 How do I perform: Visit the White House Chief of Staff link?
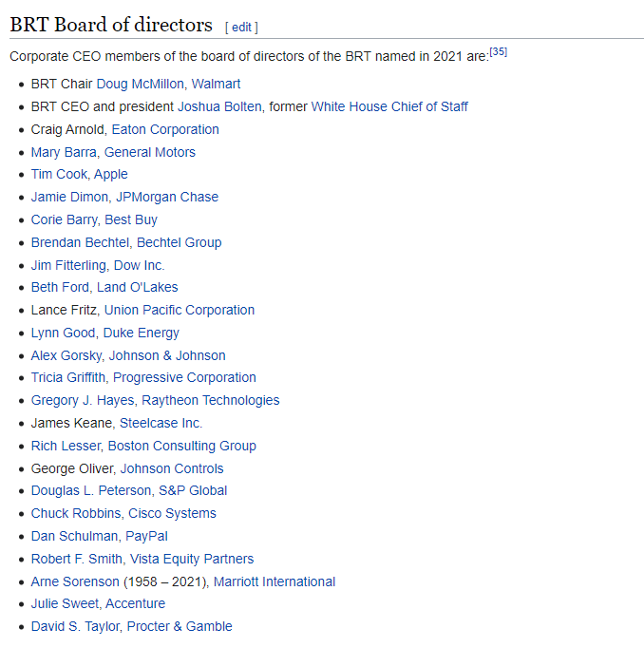pyautogui.click(x=389, y=106)
